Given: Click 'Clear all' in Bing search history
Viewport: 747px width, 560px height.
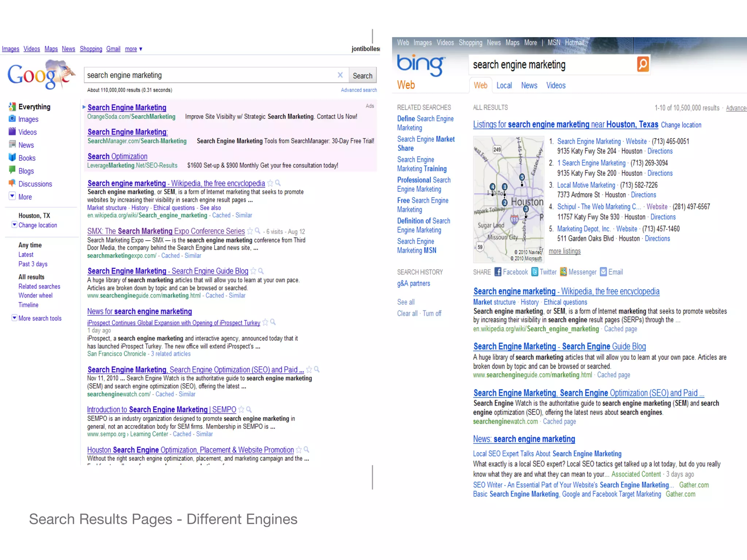Looking at the screenshot, I should pos(407,314).
